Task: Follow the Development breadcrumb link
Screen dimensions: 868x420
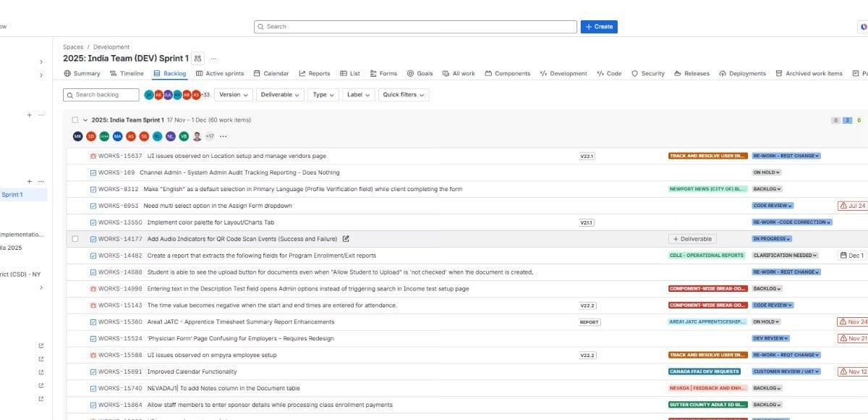Action: click(x=111, y=47)
